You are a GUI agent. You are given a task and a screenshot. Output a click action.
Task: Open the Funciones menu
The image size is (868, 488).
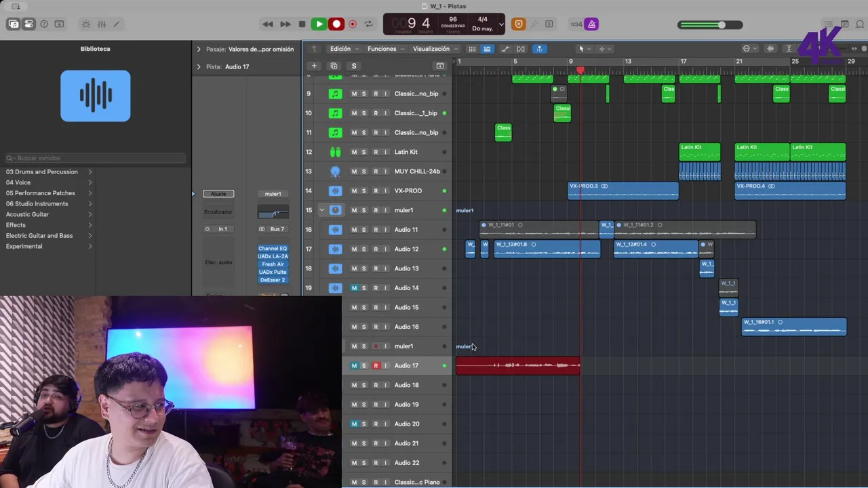coord(386,49)
